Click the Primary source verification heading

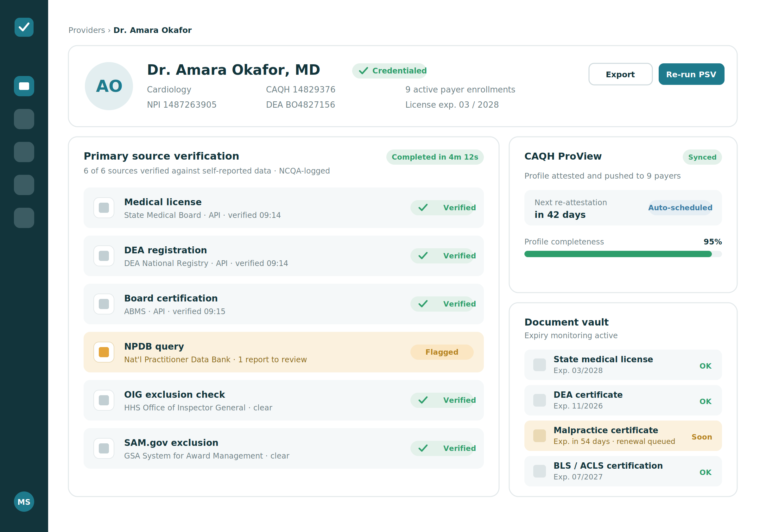[x=161, y=156]
